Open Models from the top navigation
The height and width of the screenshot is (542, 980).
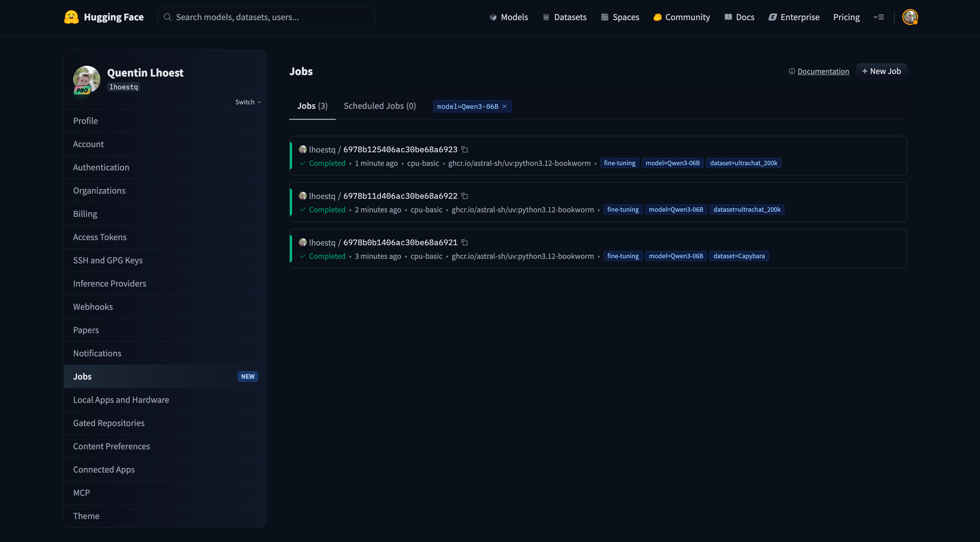[509, 17]
